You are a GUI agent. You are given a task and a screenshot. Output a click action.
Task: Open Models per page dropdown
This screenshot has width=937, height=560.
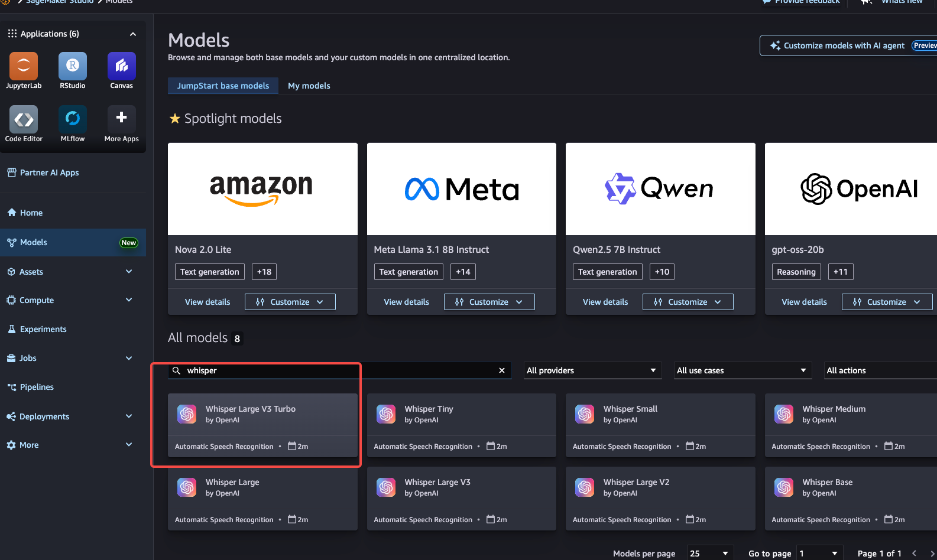[x=709, y=554]
